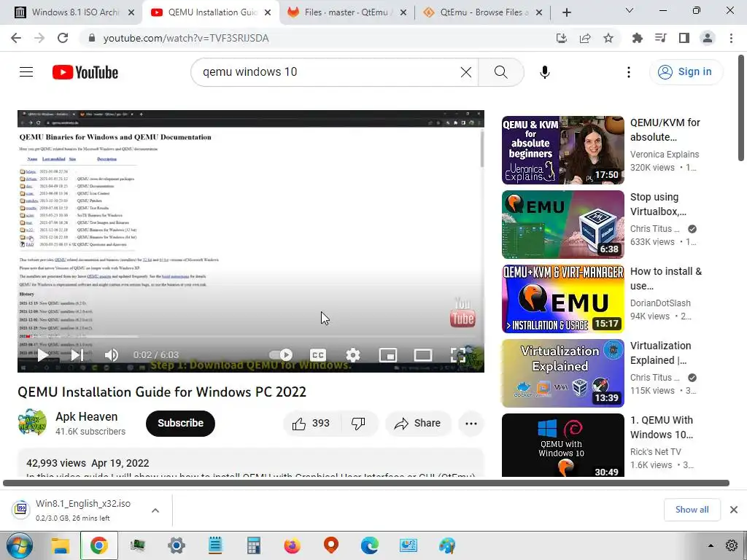Sign in to YouTube
This screenshot has height=560, width=747.
[686, 72]
